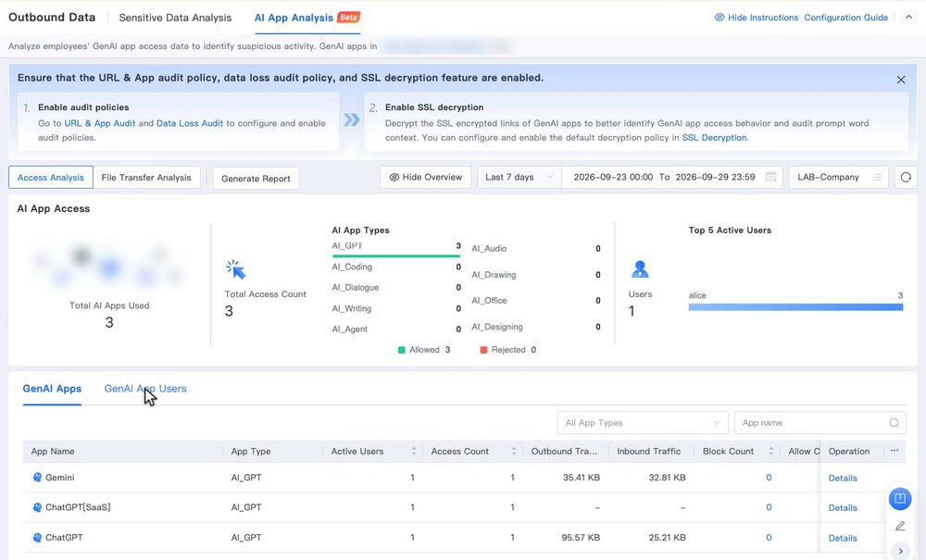Click the Inbound Traffic column header

point(648,452)
